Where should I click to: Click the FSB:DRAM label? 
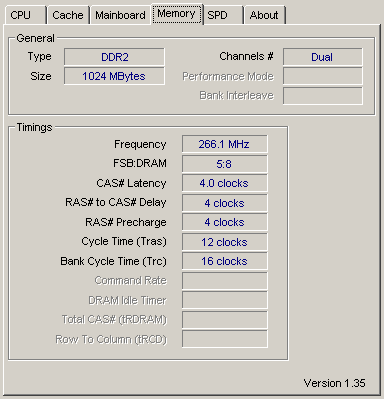140,163
